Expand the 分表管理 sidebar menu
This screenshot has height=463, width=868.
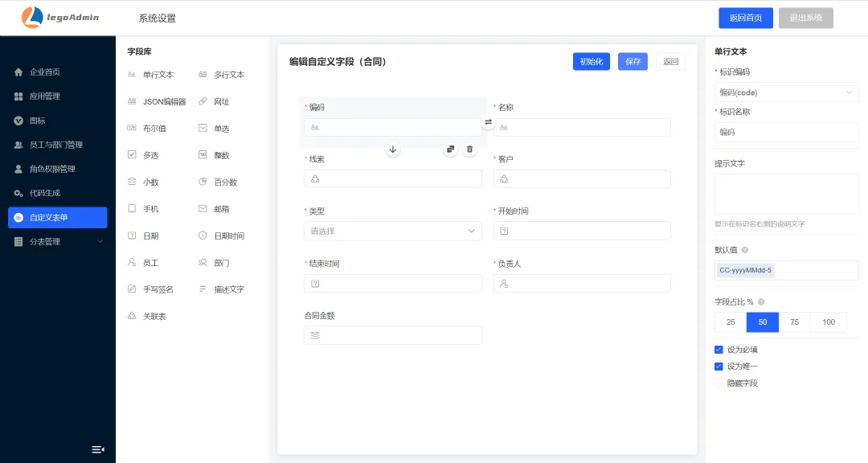[58, 242]
